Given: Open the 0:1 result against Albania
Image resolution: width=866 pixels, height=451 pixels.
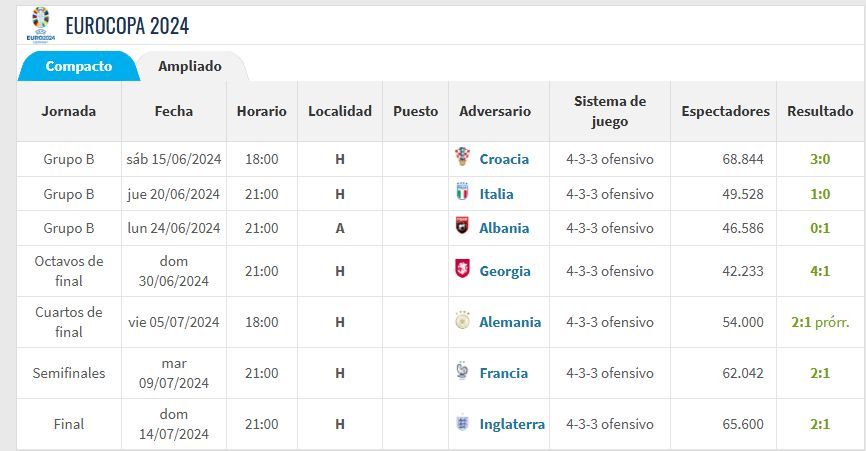Looking at the screenshot, I should [x=820, y=228].
